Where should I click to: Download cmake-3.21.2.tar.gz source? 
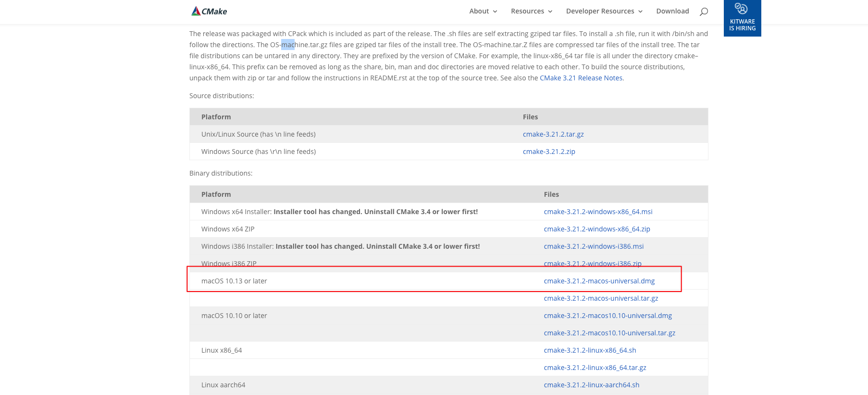(x=553, y=134)
